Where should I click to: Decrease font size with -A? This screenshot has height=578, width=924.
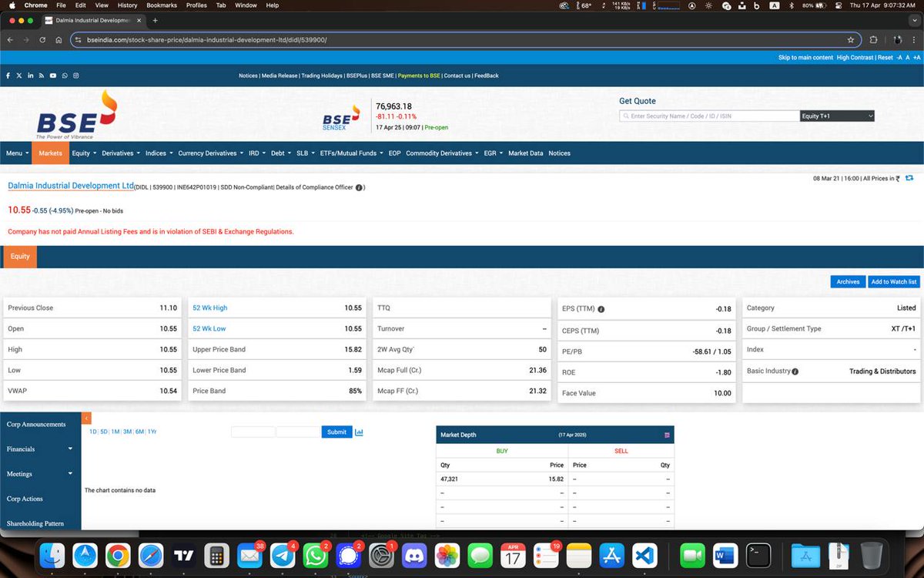coord(899,58)
